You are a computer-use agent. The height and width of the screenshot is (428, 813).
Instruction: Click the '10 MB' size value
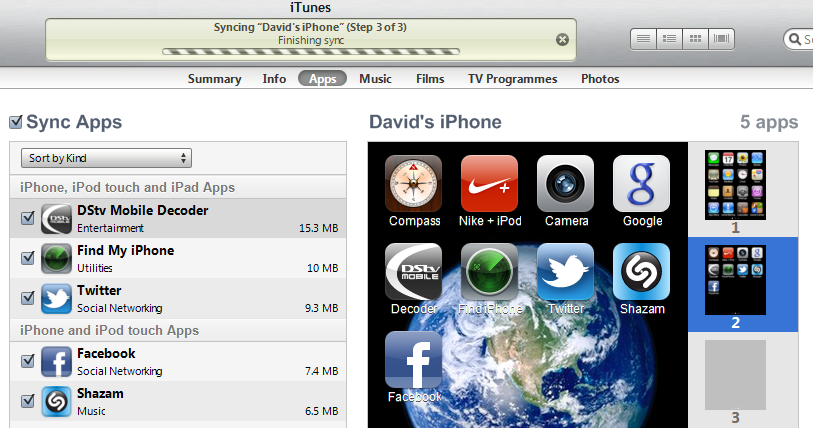(323, 268)
